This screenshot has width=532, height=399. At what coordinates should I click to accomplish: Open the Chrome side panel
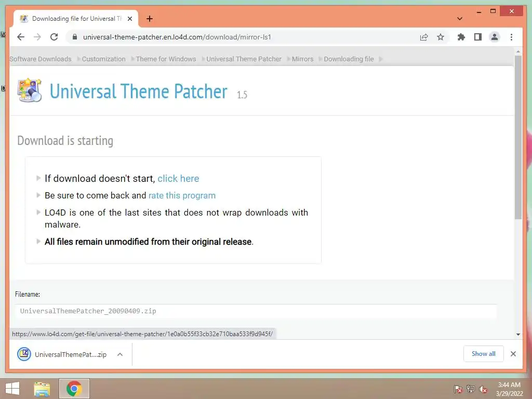pyautogui.click(x=478, y=37)
